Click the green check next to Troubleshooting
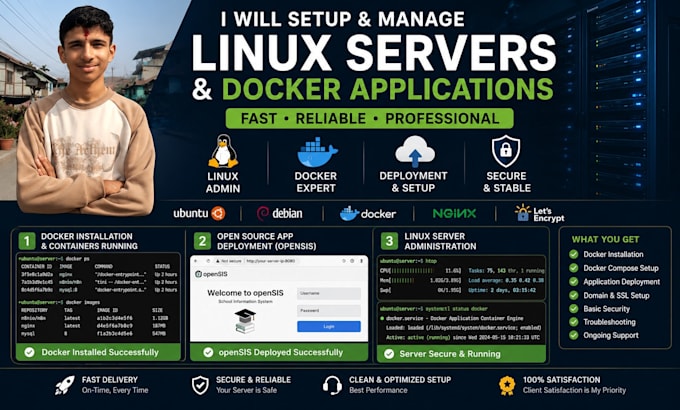680x410 pixels. [x=574, y=322]
